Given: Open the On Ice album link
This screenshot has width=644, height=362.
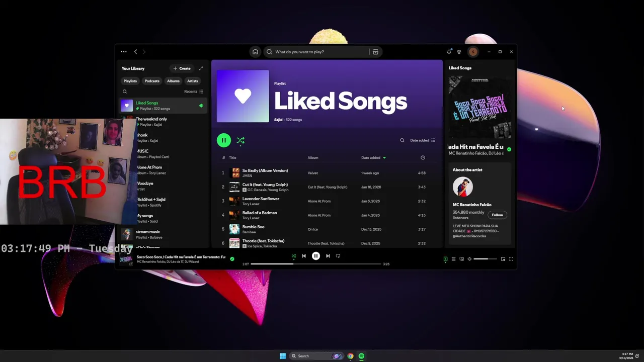Looking at the screenshot, I should point(313,229).
